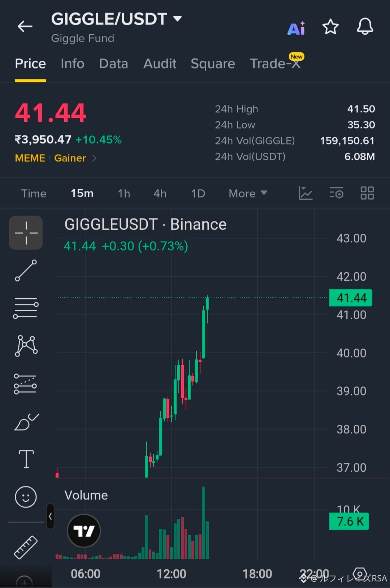This screenshot has height=588, width=390.
Task: Switch to the Trade-X tab
Action: click(275, 64)
